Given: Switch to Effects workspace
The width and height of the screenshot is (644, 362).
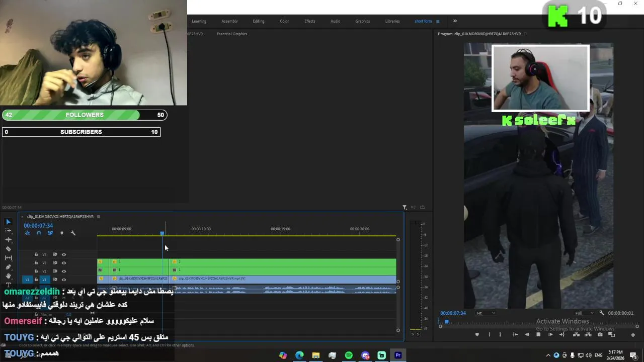Looking at the screenshot, I should point(310,21).
